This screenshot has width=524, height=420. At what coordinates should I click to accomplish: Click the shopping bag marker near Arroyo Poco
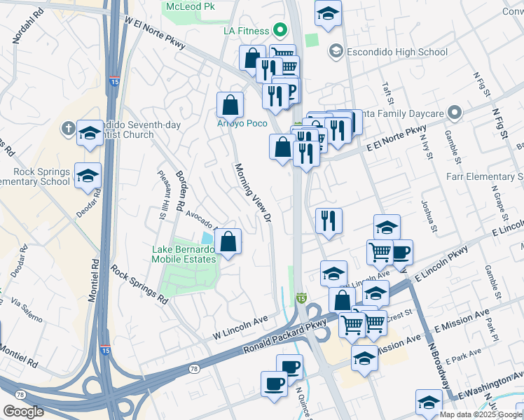click(x=230, y=105)
